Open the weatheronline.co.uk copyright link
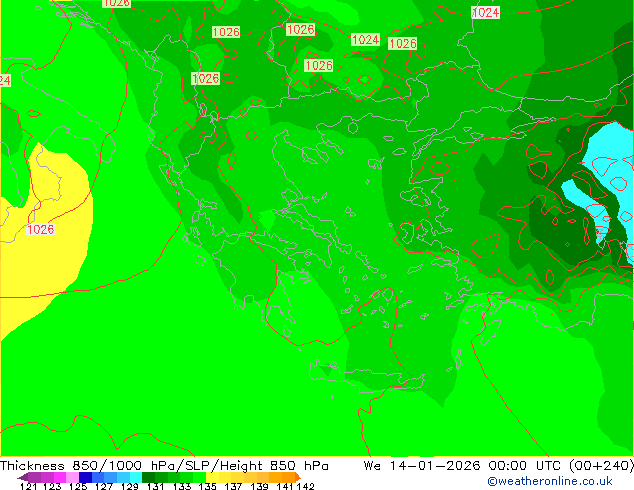634x490 pixels. point(550,481)
